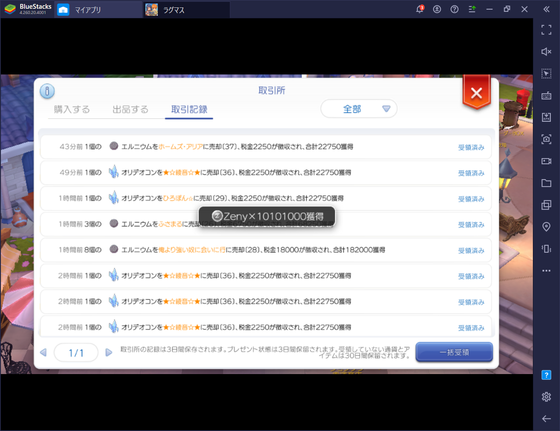Click the エルニウム icon in 43分前 row
Screen dimensions: 560x431
pos(114,146)
